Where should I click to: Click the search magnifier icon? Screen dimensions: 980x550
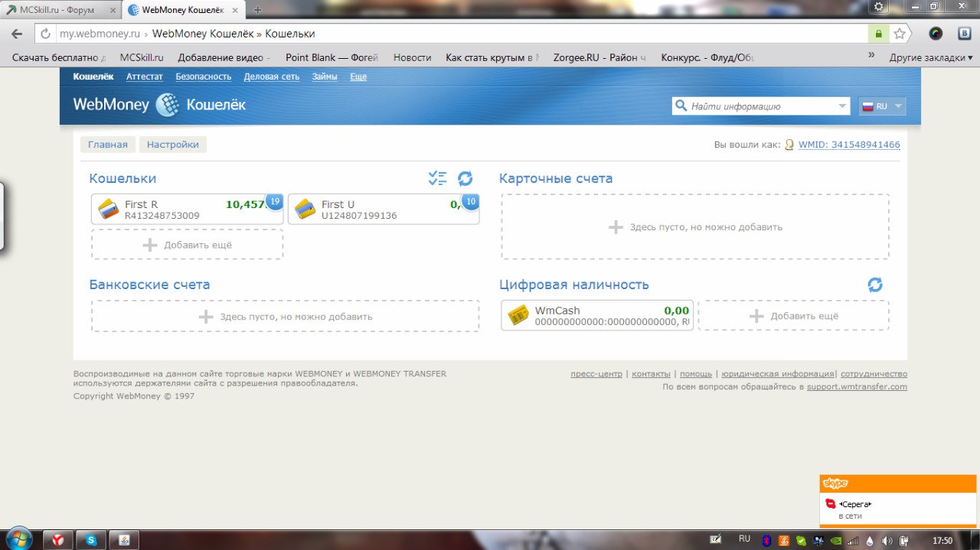tap(680, 106)
